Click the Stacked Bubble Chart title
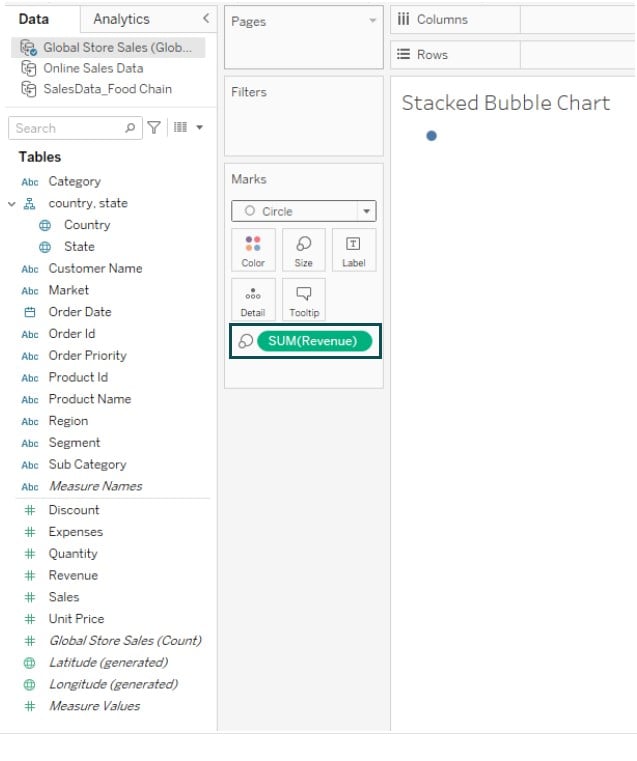Screen dimensions: 637x761 pyautogui.click(x=506, y=103)
